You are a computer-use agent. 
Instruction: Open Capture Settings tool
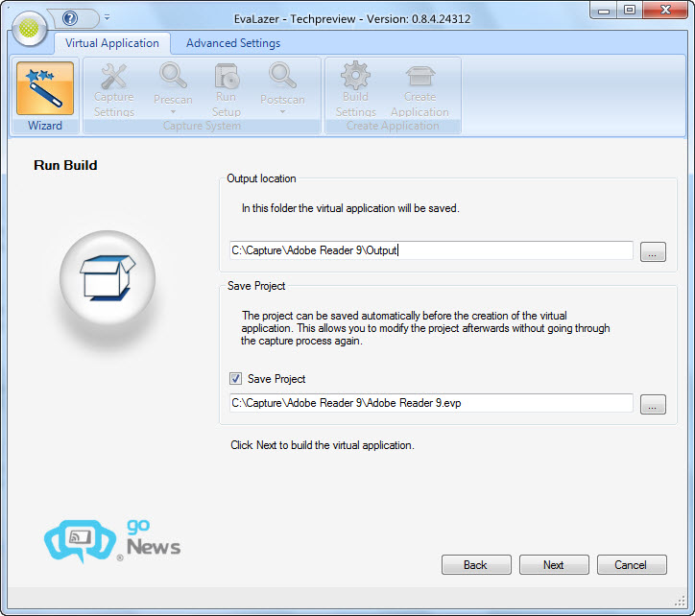pyautogui.click(x=114, y=90)
